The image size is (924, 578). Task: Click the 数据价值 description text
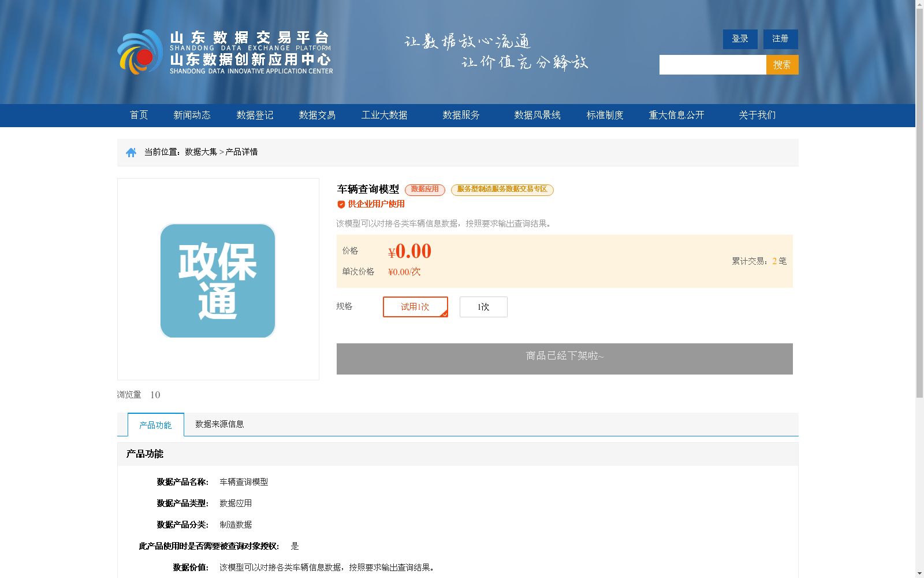pyautogui.click(x=327, y=568)
